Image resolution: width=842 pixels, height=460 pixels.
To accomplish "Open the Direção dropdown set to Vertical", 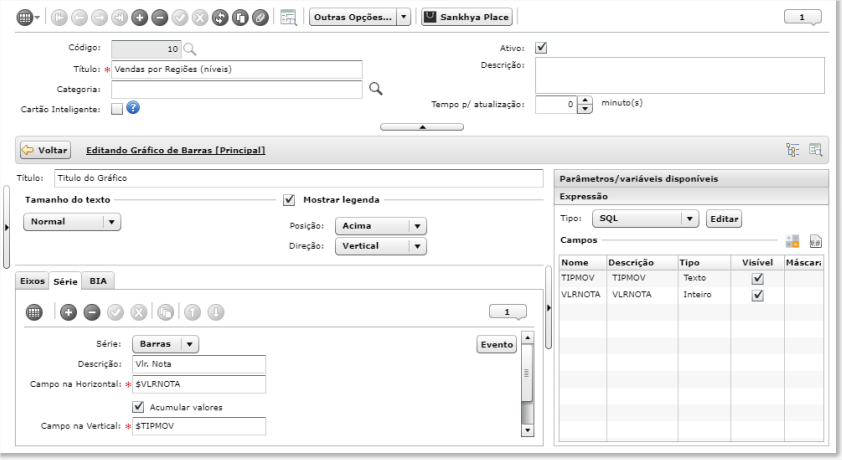I will (x=381, y=246).
